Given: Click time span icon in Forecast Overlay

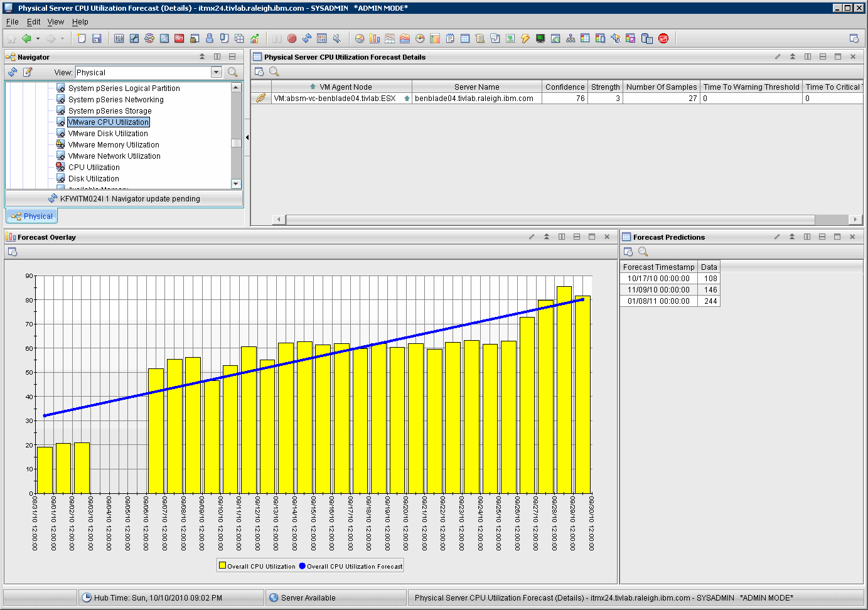Looking at the screenshot, I should point(13,252).
